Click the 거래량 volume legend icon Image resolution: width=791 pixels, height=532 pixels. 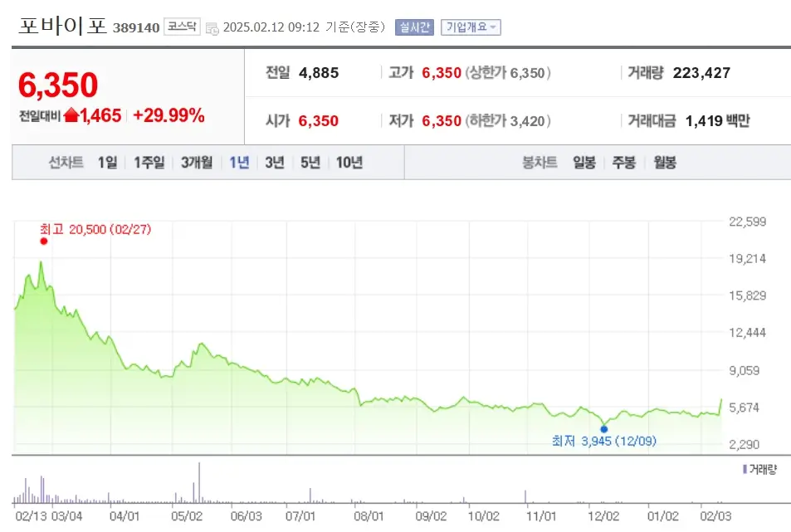(746, 469)
